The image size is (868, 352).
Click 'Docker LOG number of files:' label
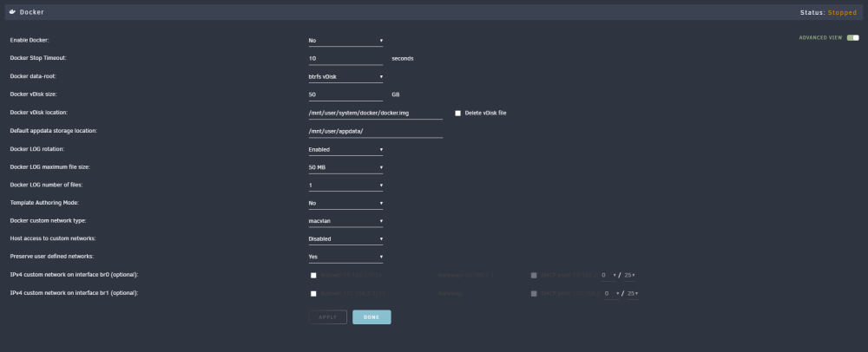(46, 186)
